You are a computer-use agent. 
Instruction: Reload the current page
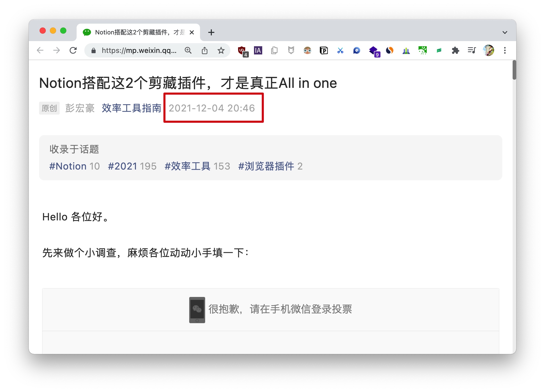point(73,50)
